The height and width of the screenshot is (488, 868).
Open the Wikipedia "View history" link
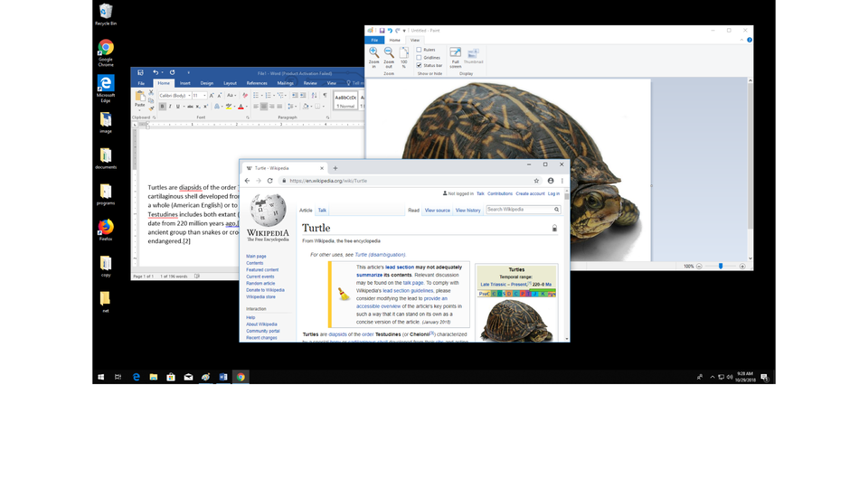point(467,211)
